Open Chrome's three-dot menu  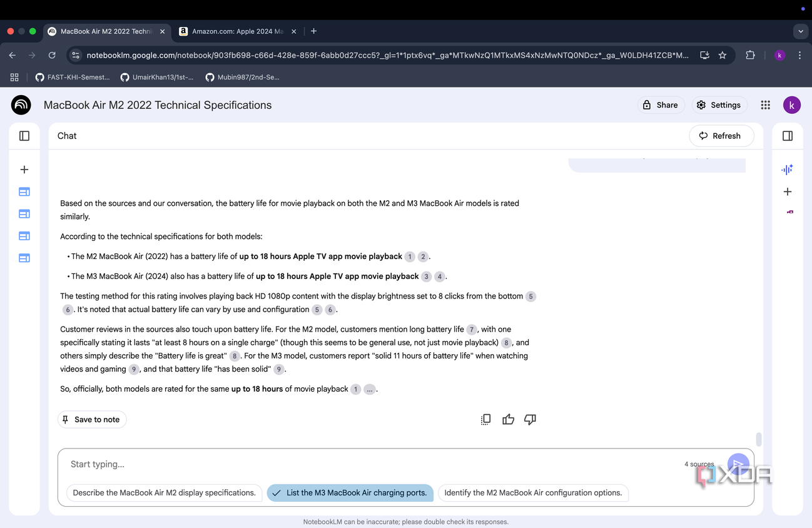pyautogui.click(x=799, y=55)
